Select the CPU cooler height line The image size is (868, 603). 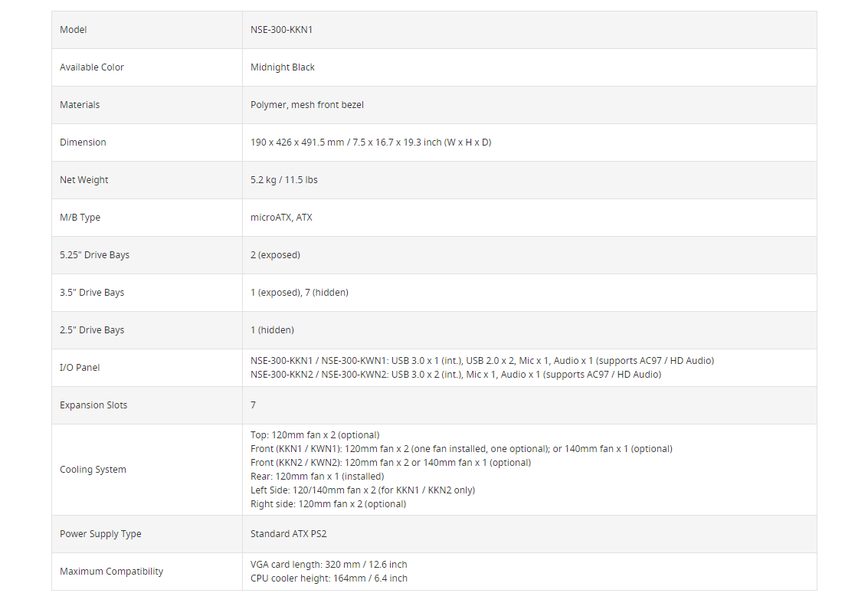point(329,578)
